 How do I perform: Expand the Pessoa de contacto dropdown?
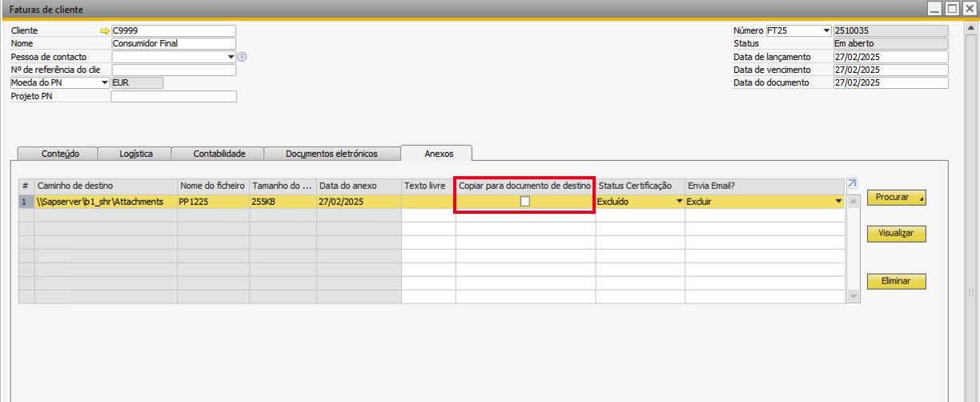click(x=231, y=57)
